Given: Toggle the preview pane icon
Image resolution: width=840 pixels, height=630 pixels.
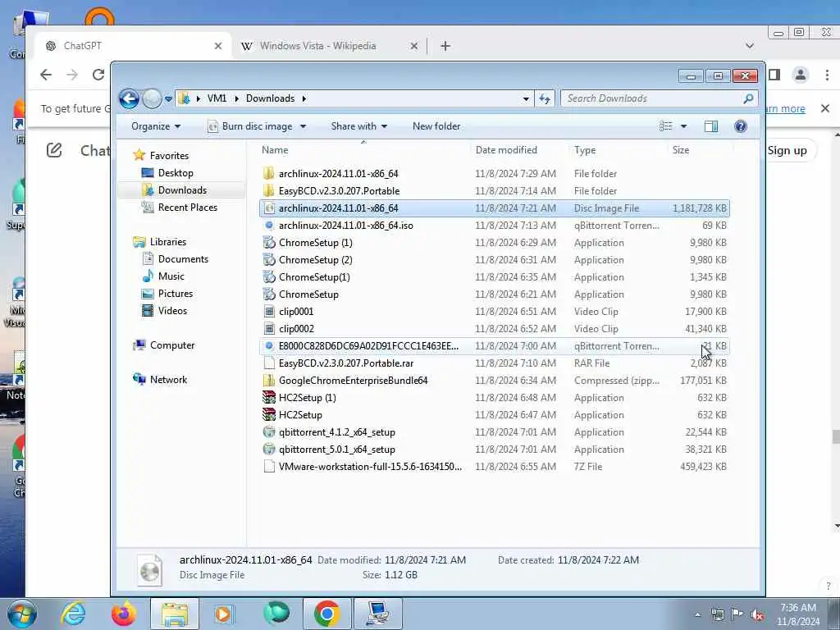Looking at the screenshot, I should (711, 126).
